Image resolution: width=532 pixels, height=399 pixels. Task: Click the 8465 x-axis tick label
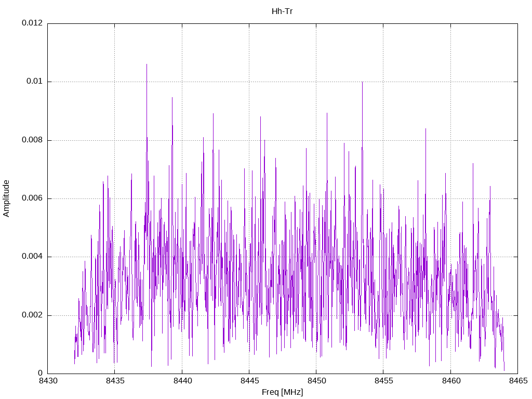(x=518, y=381)
